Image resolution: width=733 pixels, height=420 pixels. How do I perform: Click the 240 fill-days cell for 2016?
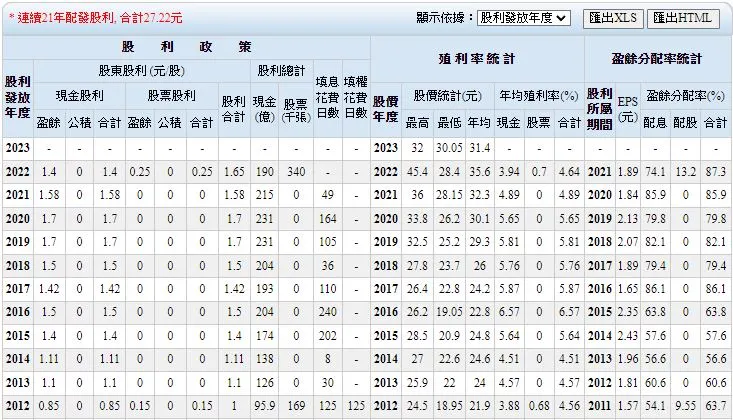328,312
